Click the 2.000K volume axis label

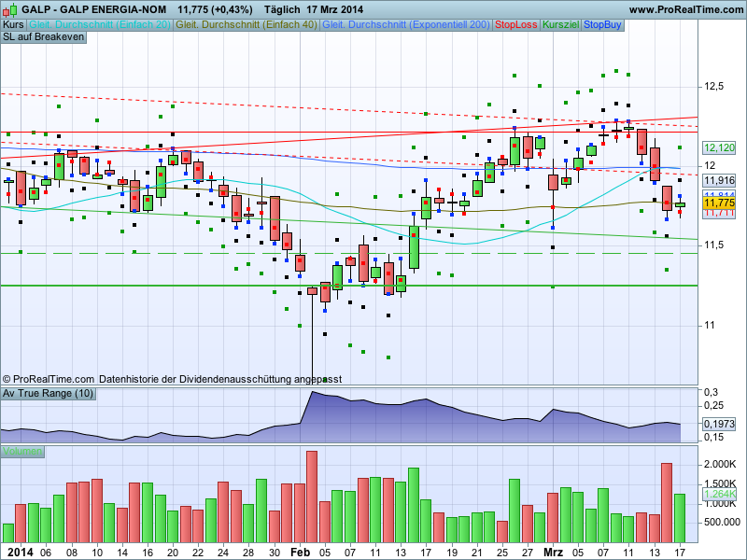(719, 464)
